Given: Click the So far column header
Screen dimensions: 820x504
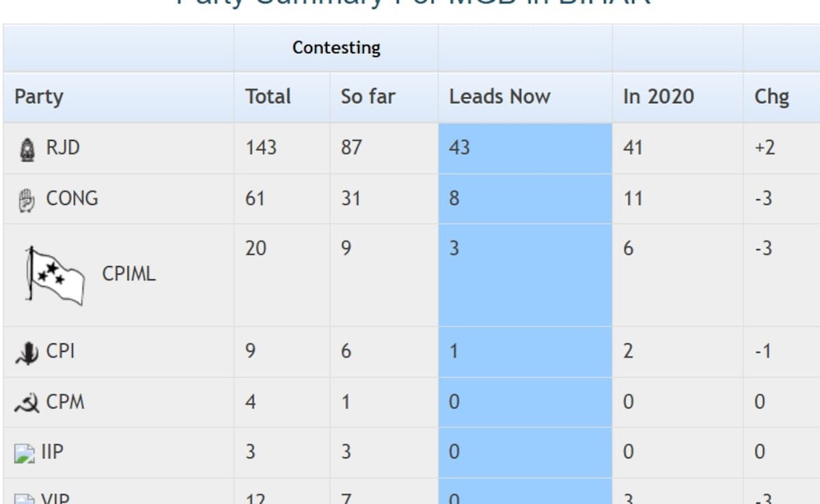Looking at the screenshot, I should click(x=368, y=97).
